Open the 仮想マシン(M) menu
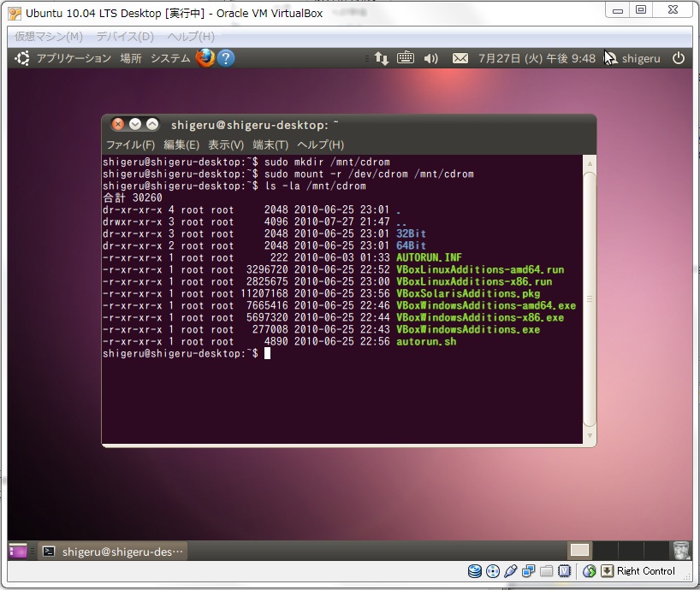Image resolution: width=700 pixels, height=590 pixels. point(49,37)
